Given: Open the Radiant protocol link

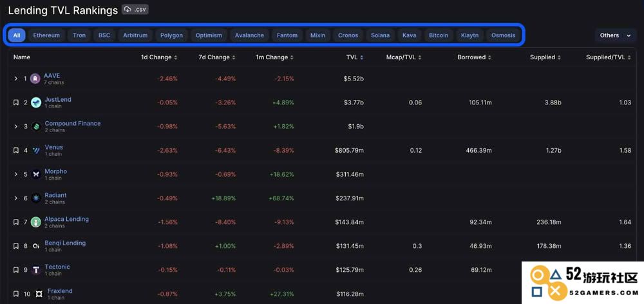Looking at the screenshot, I should pyautogui.click(x=55, y=195).
